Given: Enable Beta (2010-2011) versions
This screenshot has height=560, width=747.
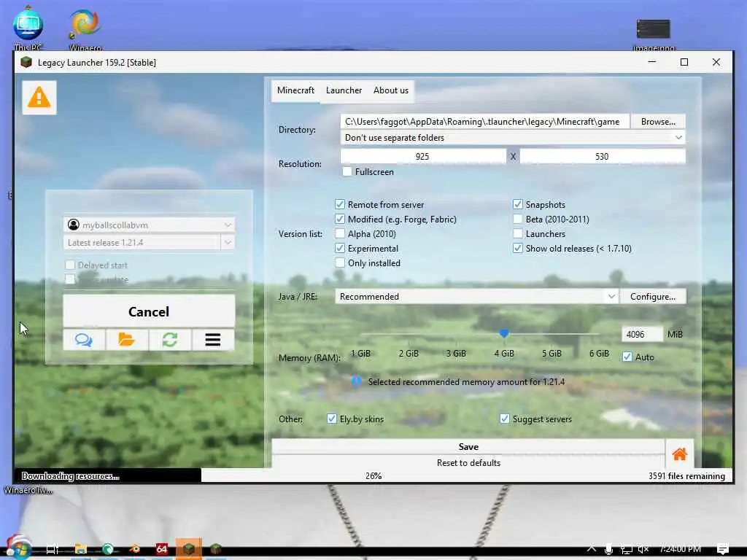Looking at the screenshot, I should 518,219.
